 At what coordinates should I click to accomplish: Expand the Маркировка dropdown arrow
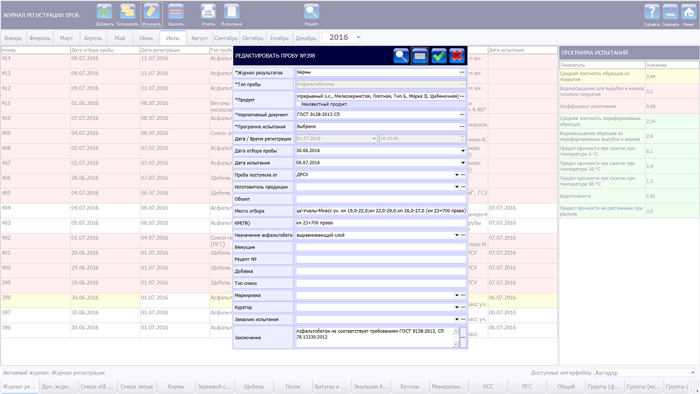tap(457, 295)
